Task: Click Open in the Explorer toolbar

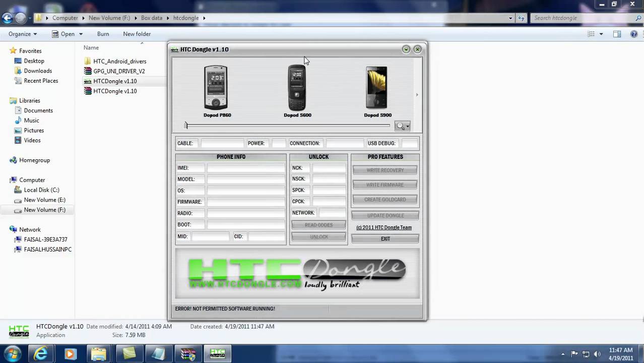Action: pyautogui.click(x=63, y=34)
